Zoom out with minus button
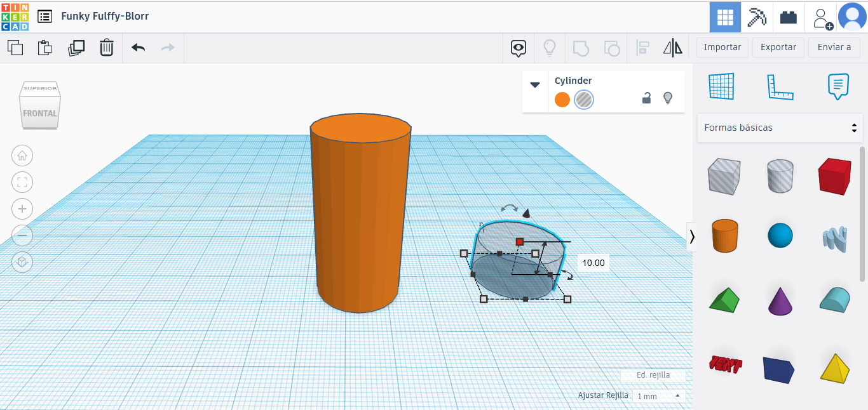Viewport: 868px width, 410px height. tap(22, 235)
